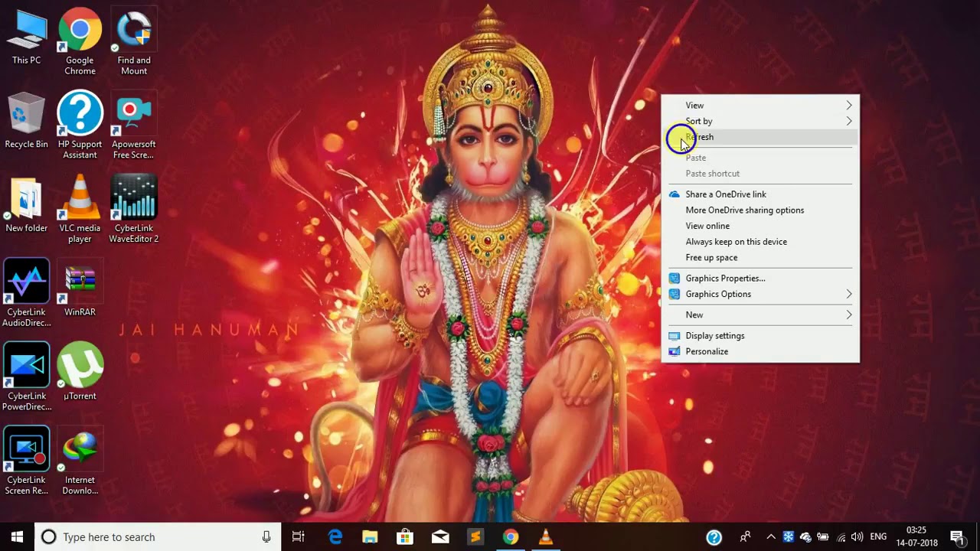Viewport: 980px width, 551px height.
Task: Select the CyberLink Screen Recorder shortcut
Action: [26, 462]
